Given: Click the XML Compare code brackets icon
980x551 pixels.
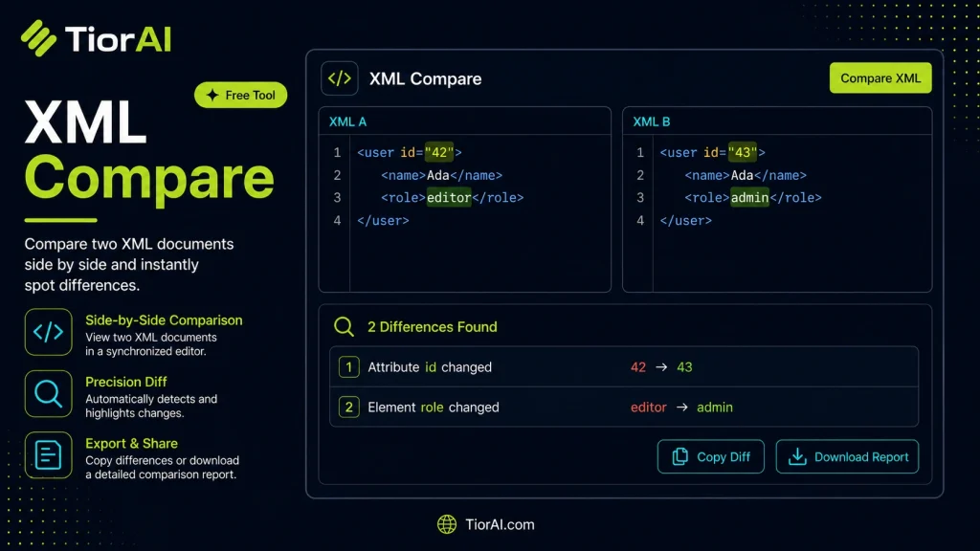Looking at the screenshot, I should (x=340, y=78).
